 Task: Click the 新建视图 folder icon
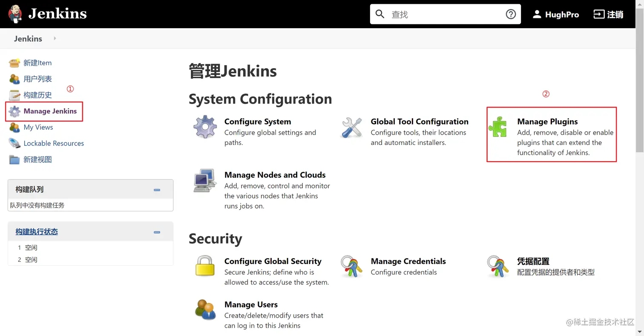[14, 159]
